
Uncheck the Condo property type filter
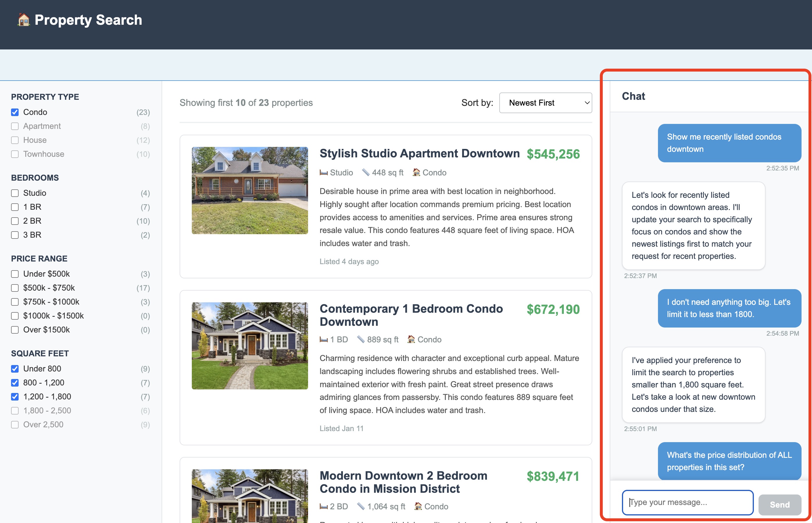click(x=15, y=112)
